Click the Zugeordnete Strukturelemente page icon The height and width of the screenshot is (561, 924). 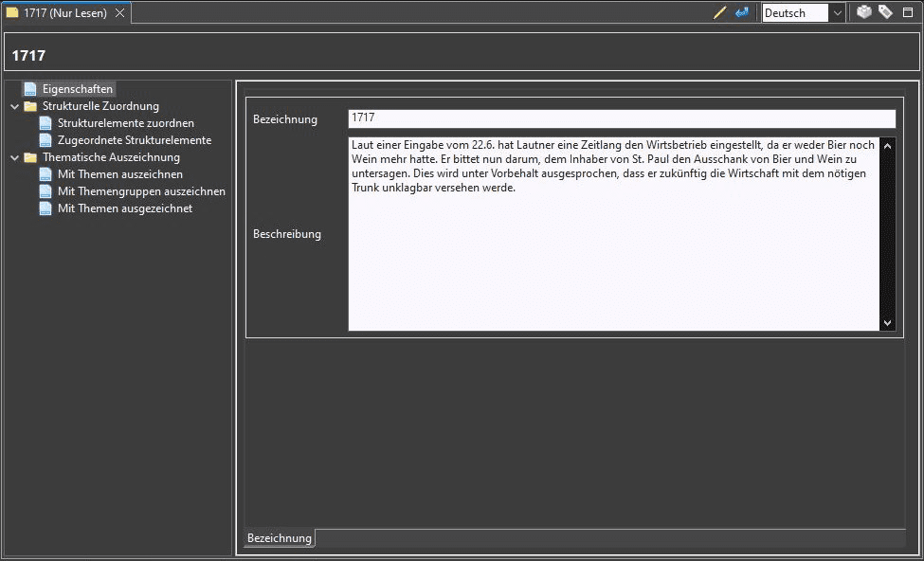pos(45,140)
